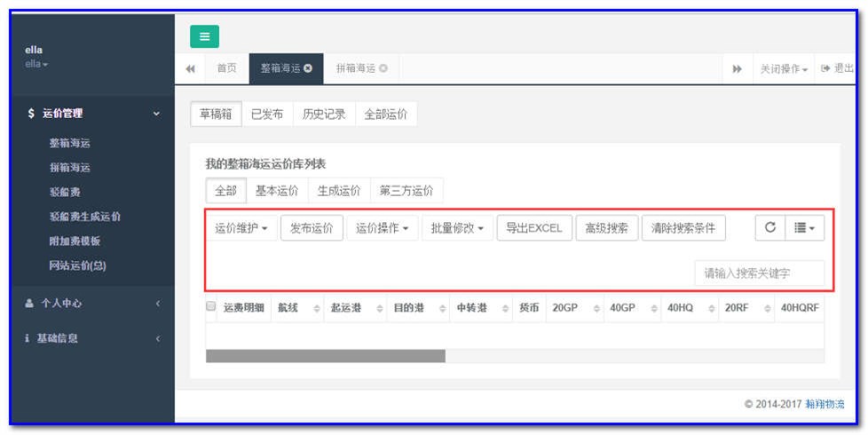Click the horizontal scrollbar thumb under table
Screen dimensions: 868x435
coord(326,356)
